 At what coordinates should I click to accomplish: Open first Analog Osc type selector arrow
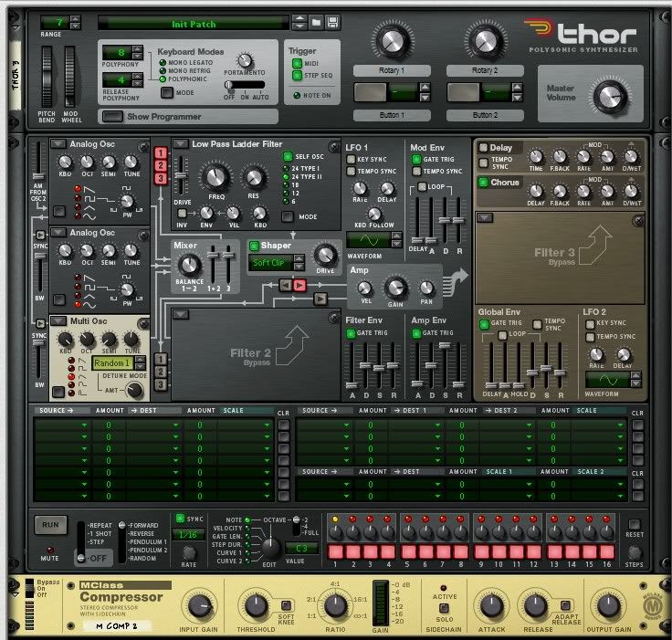pyautogui.click(x=58, y=143)
